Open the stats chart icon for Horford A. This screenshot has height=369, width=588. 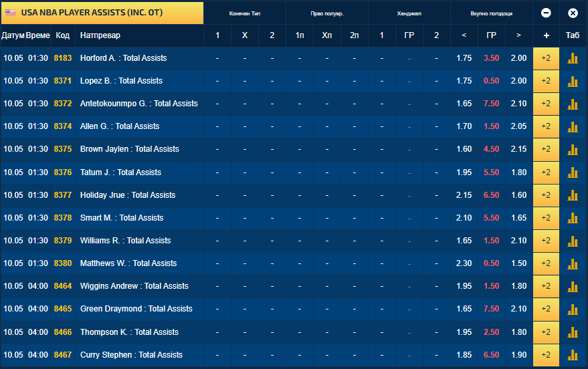572,58
